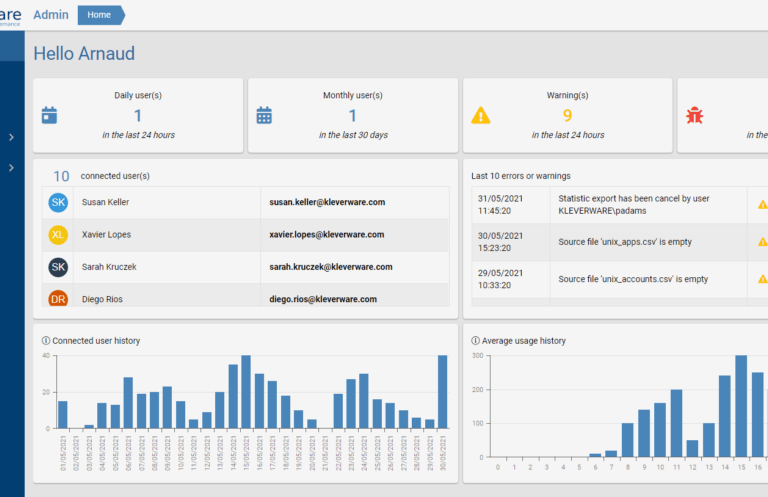Click the 29/05/2021 10:33:20 timestamp

click(x=500, y=279)
